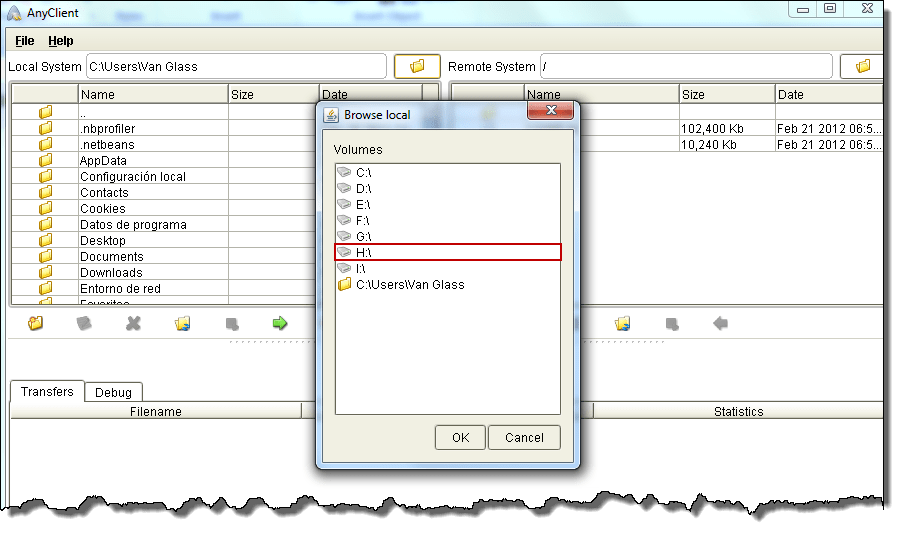Click the local new folder toolbar icon
The width and height of the screenshot is (900, 536).
coord(36,323)
